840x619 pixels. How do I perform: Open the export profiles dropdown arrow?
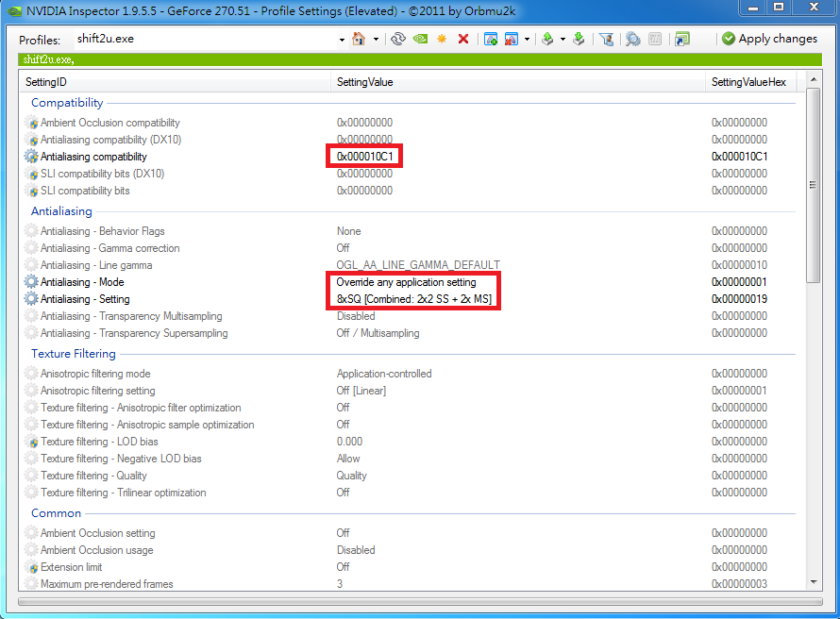click(x=563, y=40)
